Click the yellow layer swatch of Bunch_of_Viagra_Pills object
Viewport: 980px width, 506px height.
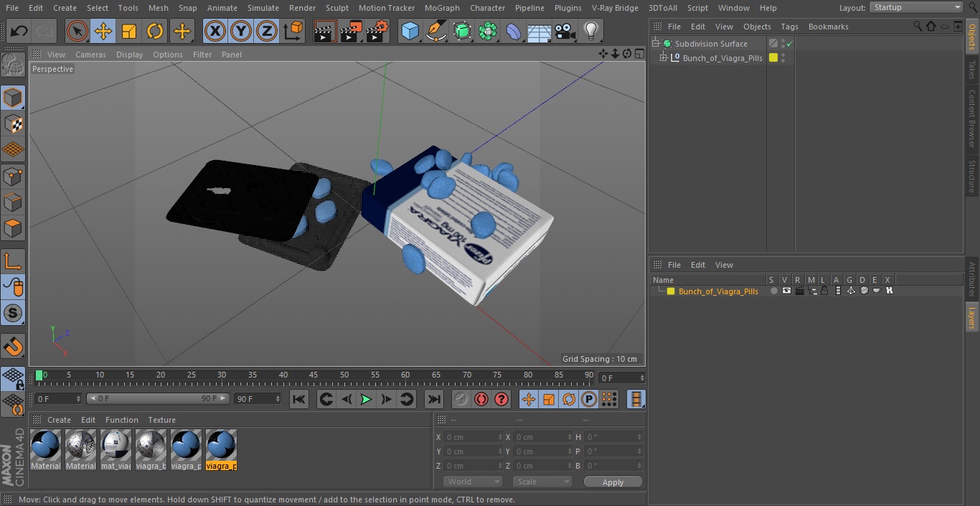point(773,57)
